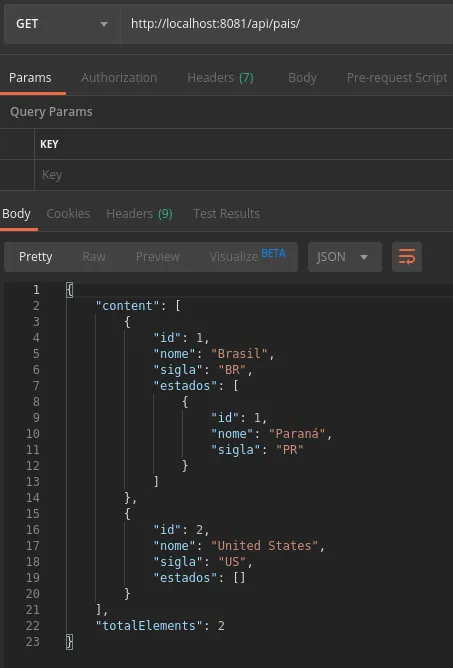Screen dimensions: 453x668
Task: Open the Pre-request Script tab
Action: pos(397,78)
